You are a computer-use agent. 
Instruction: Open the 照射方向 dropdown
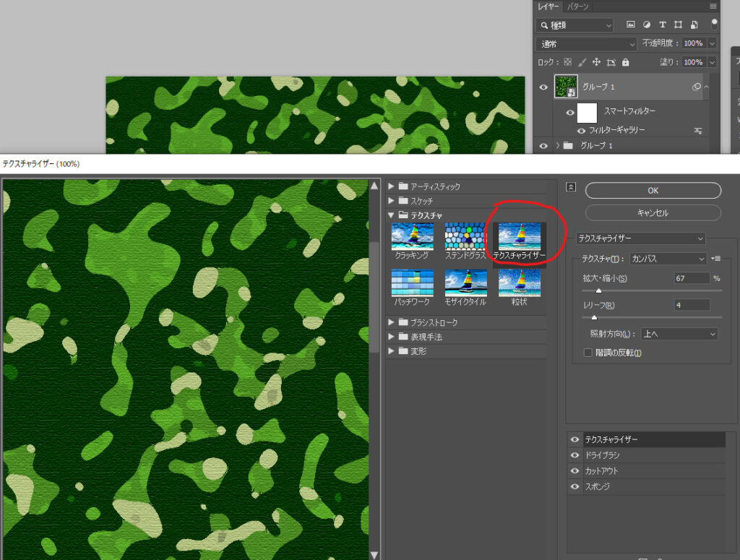point(679,334)
